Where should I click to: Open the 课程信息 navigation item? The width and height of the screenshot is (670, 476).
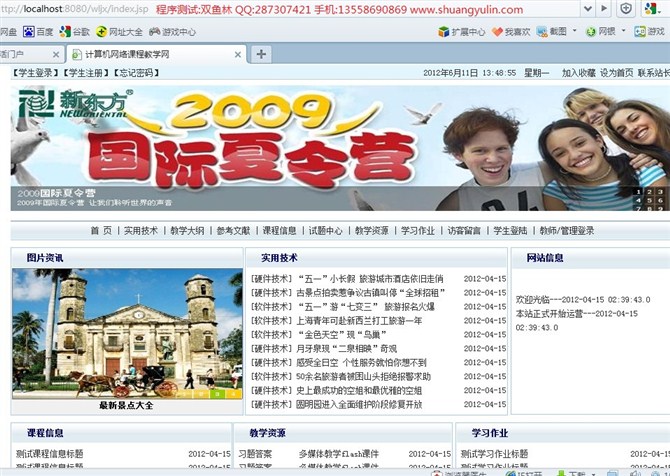click(279, 231)
